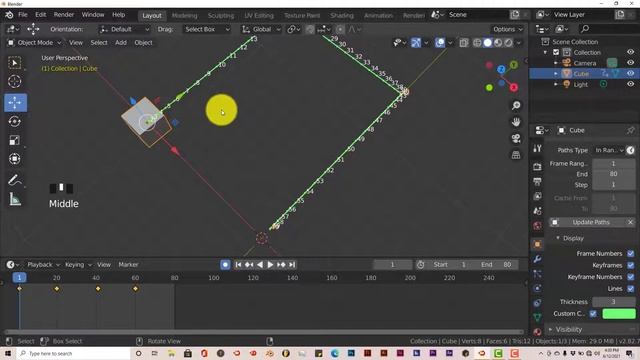Open the Object Data properties tab
This screenshot has height=360, width=640.
(x=537, y=317)
